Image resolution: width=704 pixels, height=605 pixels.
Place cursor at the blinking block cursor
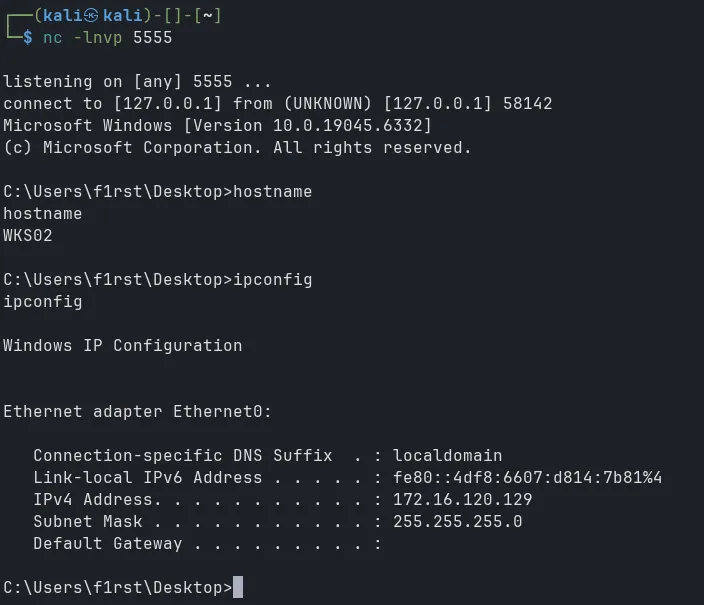[x=237, y=587]
